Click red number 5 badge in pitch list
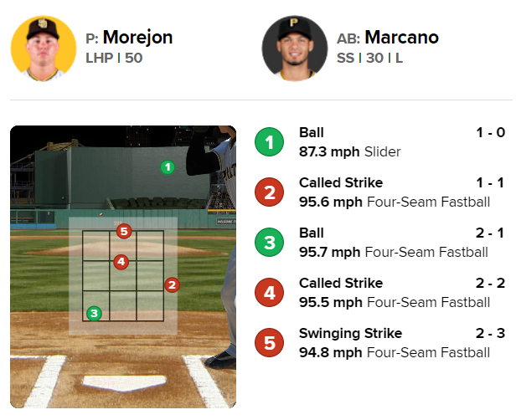The image size is (521, 420). click(269, 343)
